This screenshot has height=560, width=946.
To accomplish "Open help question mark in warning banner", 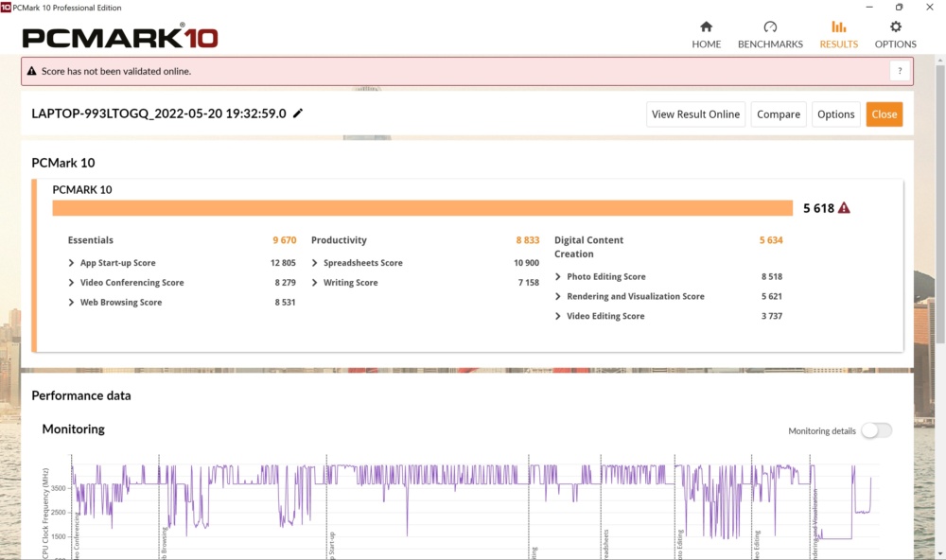I will click(x=900, y=71).
